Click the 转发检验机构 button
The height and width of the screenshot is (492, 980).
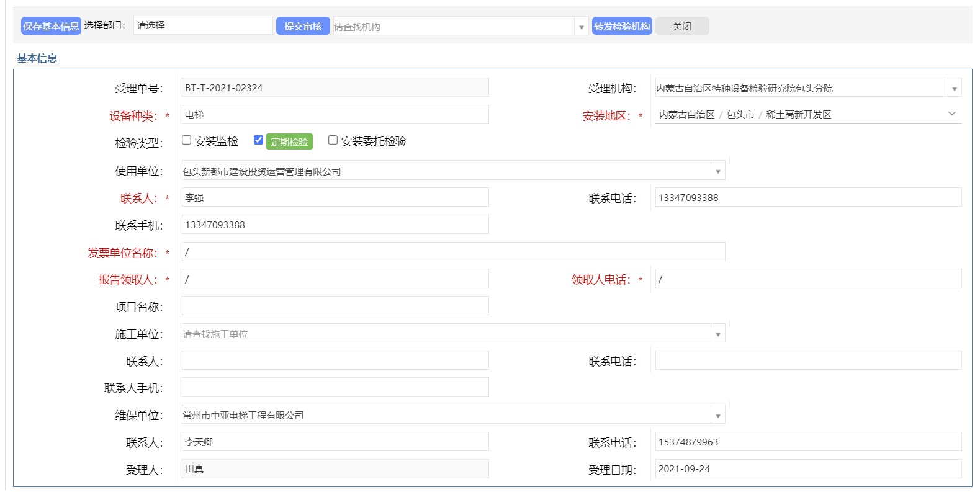[622, 26]
